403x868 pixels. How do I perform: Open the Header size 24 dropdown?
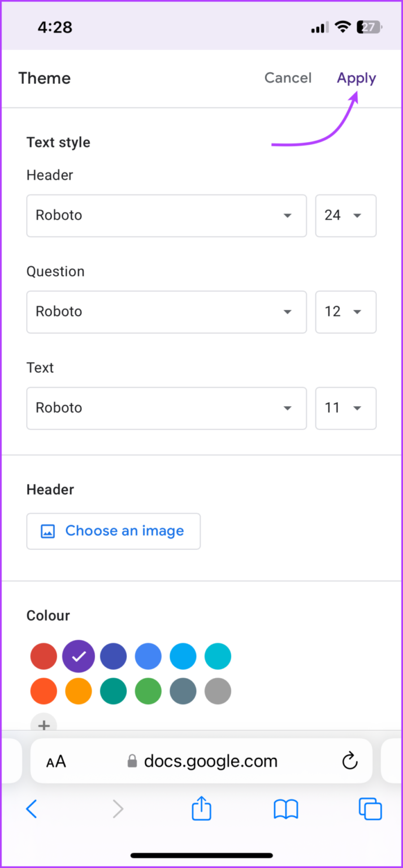[345, 215]
